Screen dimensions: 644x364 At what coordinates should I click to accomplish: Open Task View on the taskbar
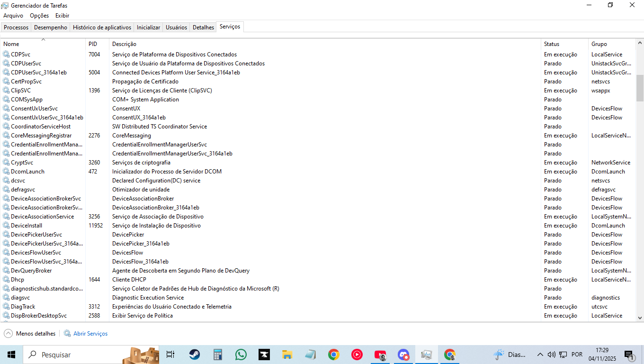click(170, 355)
